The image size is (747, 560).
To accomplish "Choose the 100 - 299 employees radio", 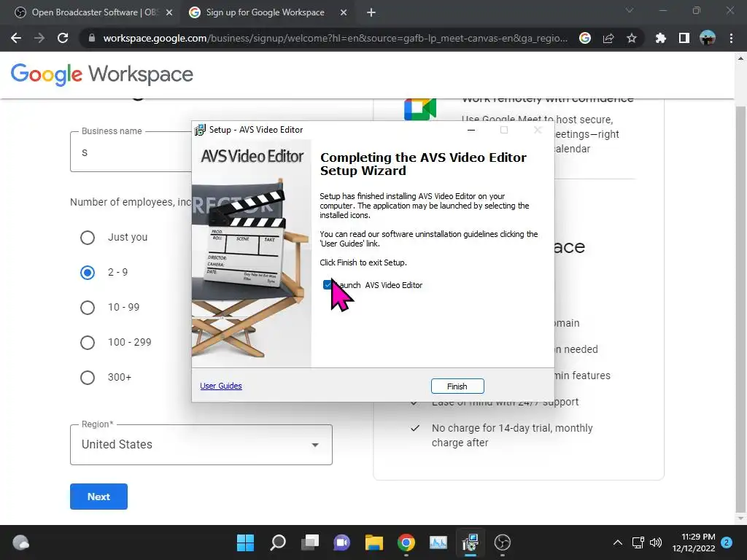I will (x=88, y=343).
